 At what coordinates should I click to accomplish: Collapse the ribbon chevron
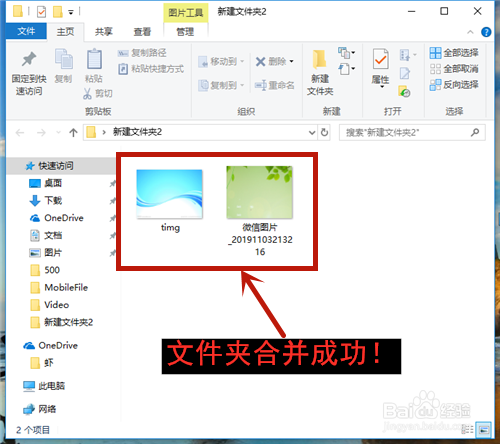coord(470,32)
